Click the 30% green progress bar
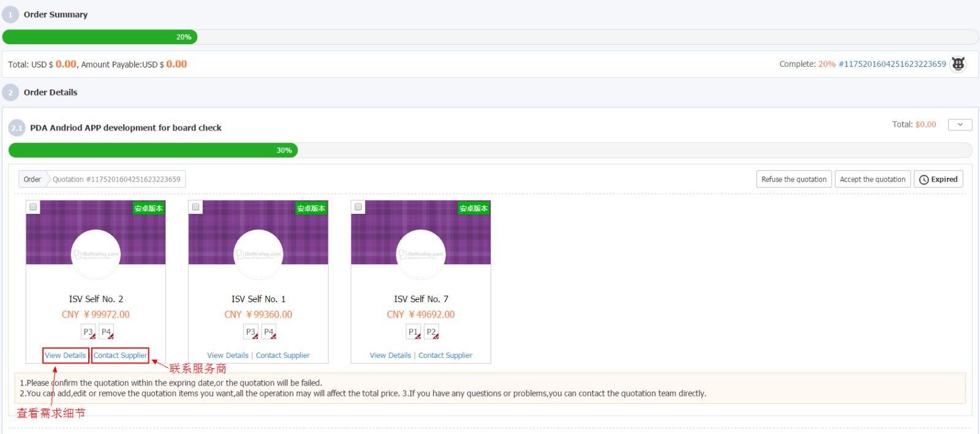 (153, 150)
